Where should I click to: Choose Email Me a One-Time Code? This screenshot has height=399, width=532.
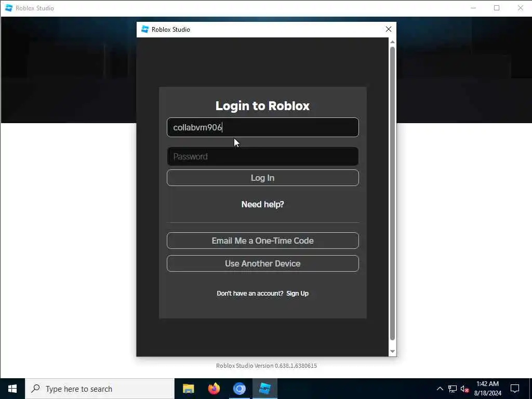pyautogui.click(x=262, y=241)
